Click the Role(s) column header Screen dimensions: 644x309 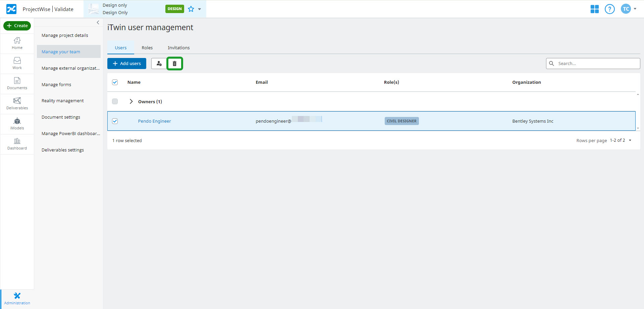[x=391, y=82]
